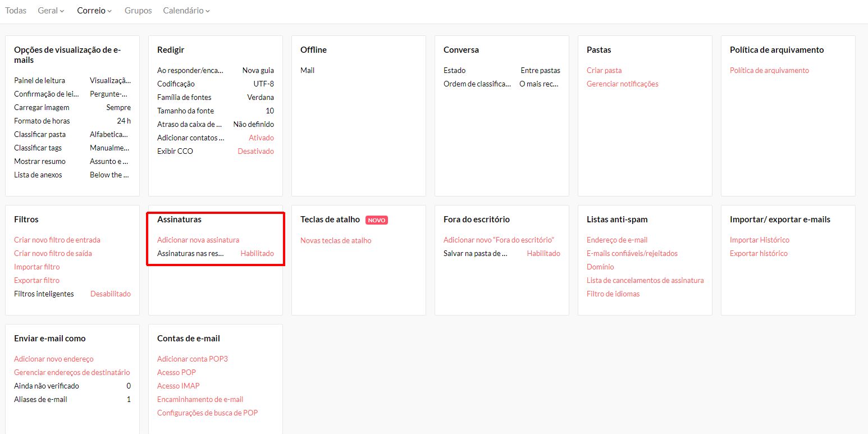Change the Família de fontes Verdana value
Screen dimensions: 868x434
coord(261,97)
